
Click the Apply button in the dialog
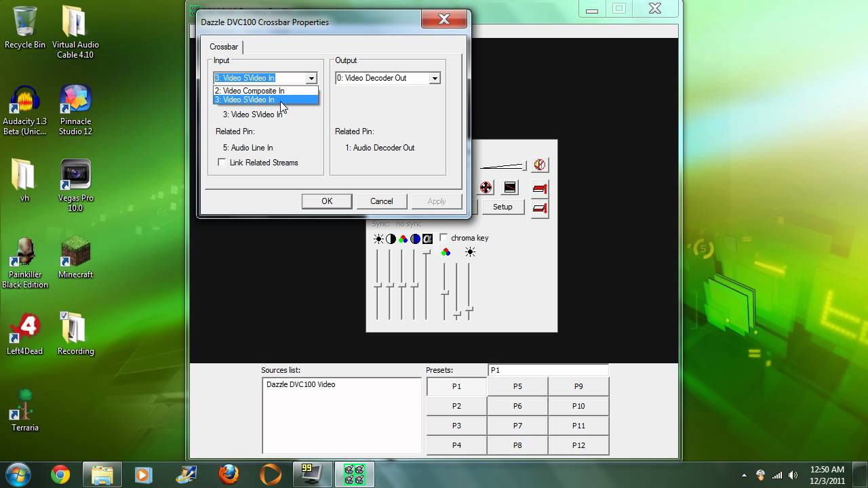click(437, 201)
